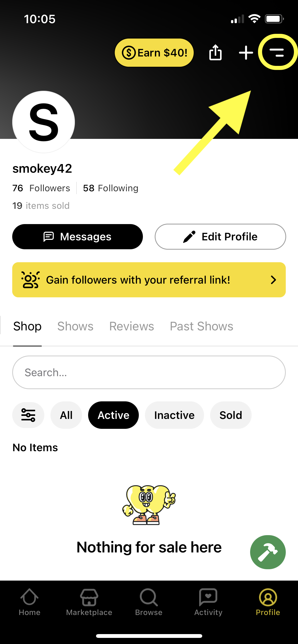
Task: Expand the referral link banner chevron
Action: tap(273, 280)
